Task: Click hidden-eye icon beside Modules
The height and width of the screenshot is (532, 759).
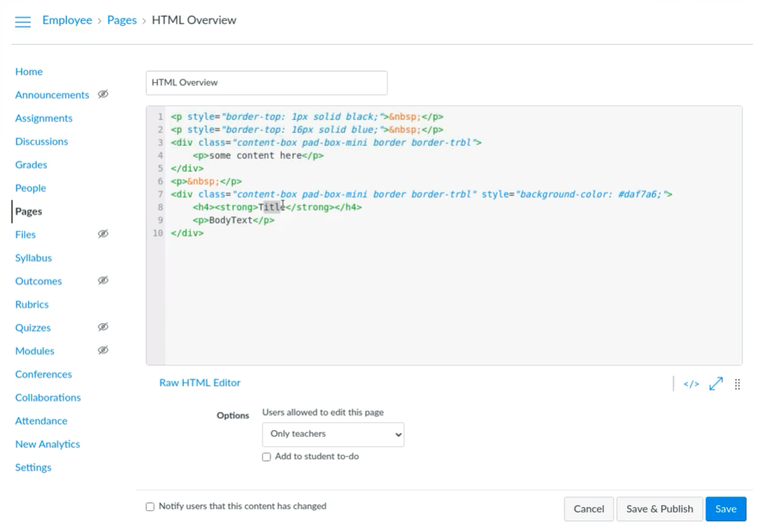Action: coord(103,351)
